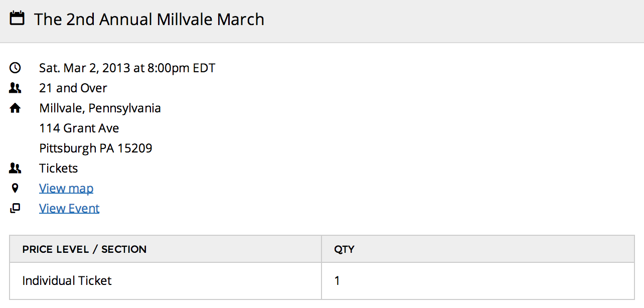Click the home icon beside Millvale, Pennsylvania

(x=16, y=108)
